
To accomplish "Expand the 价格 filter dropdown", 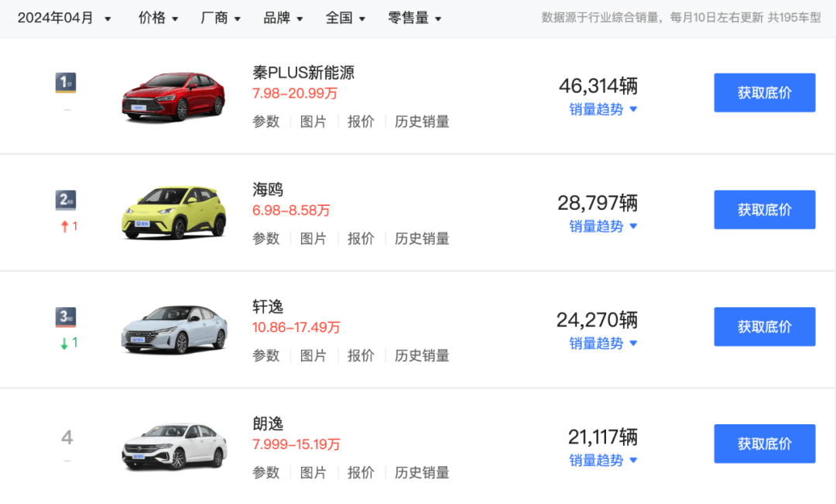I will [x=159, y=18].
